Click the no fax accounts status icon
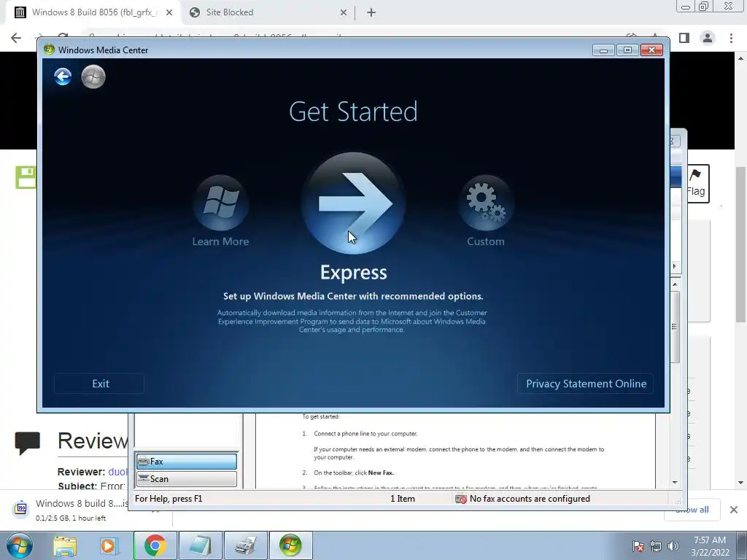The image size is (747, 560). tap(461, 499)
